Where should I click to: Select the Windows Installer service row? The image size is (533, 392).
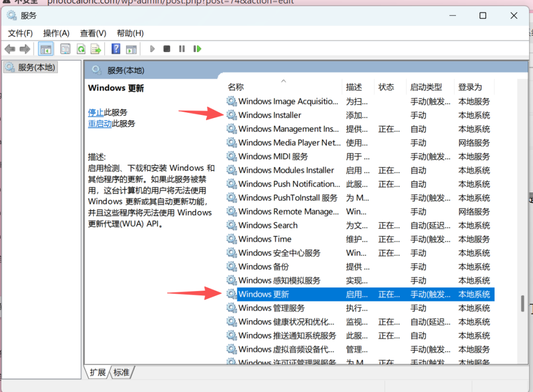(x=270, y=115)
